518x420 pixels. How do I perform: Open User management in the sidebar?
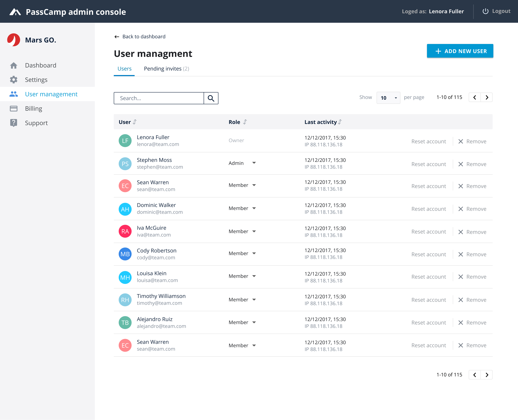[x=51, y=94]
